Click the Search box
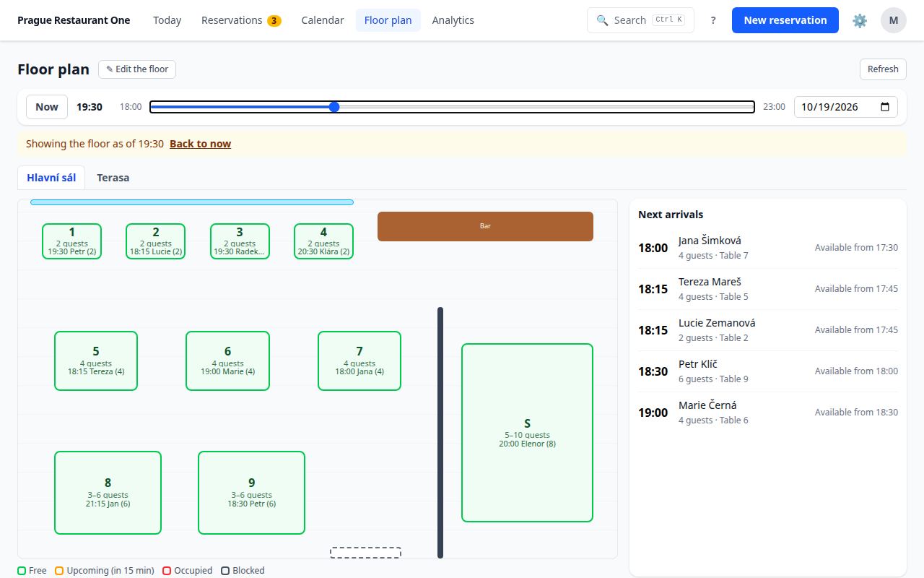Image resolution: width=924 pixels, height=578 pixels. click(640, 20)
